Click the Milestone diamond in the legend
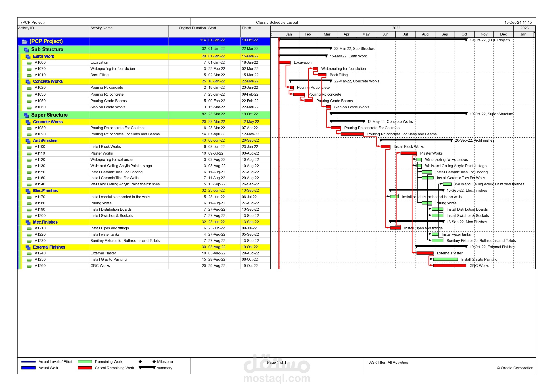 [154, 362]
